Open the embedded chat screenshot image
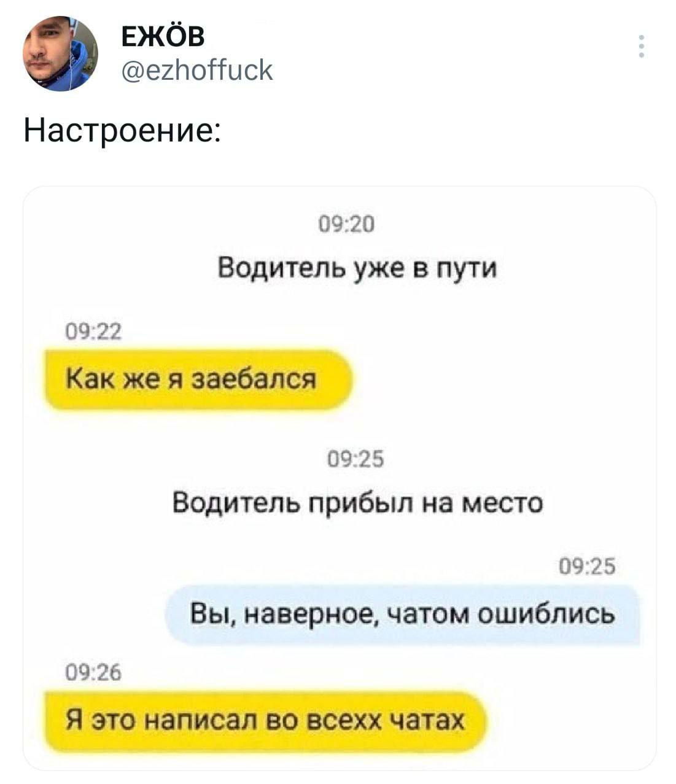Screen dimensions: 676x784 pos(340,478)
